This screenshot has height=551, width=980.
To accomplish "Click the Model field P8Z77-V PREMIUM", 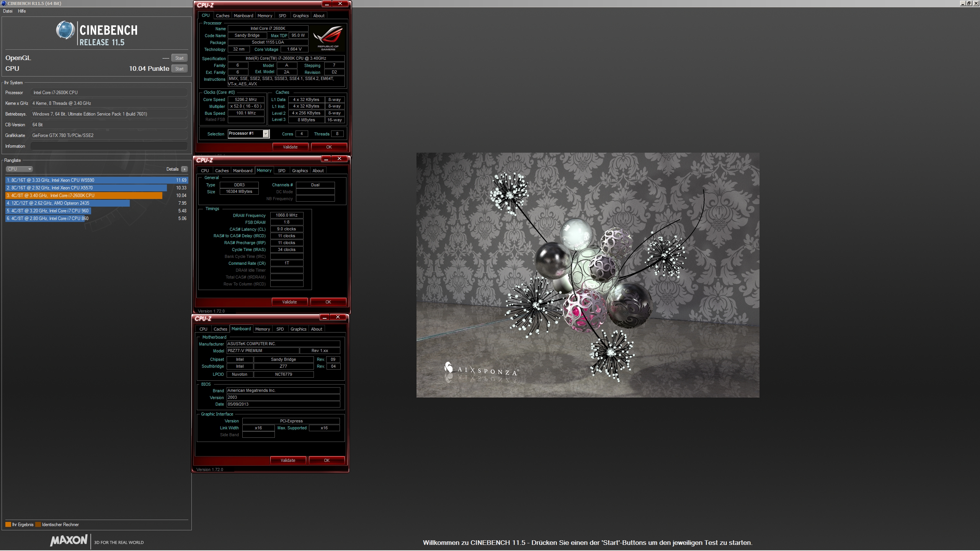I will coord(263,351).
